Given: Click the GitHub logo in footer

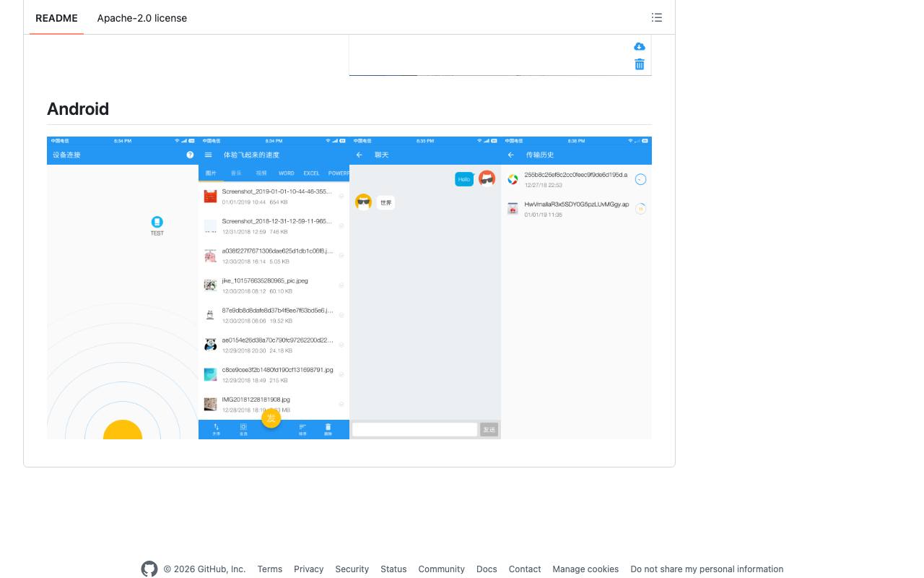Looking at the screenshot, I should [x=149, y=569].
